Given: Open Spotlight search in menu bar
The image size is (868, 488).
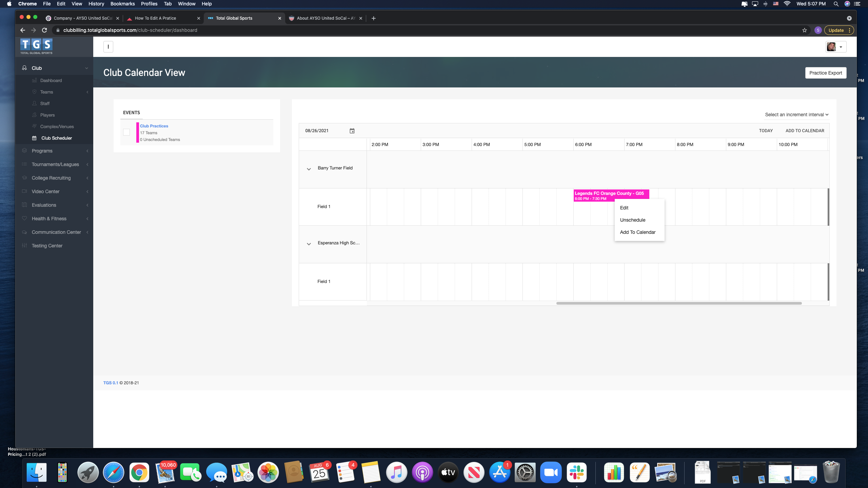Looking at the screenshot, I should click(836, 4).
